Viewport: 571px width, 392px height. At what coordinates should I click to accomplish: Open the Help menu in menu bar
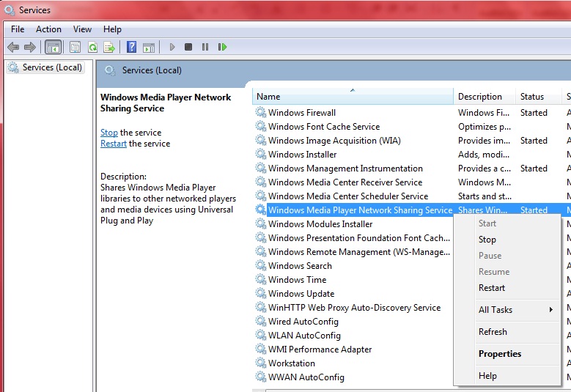pyautogui.click(x=112, y=29)
